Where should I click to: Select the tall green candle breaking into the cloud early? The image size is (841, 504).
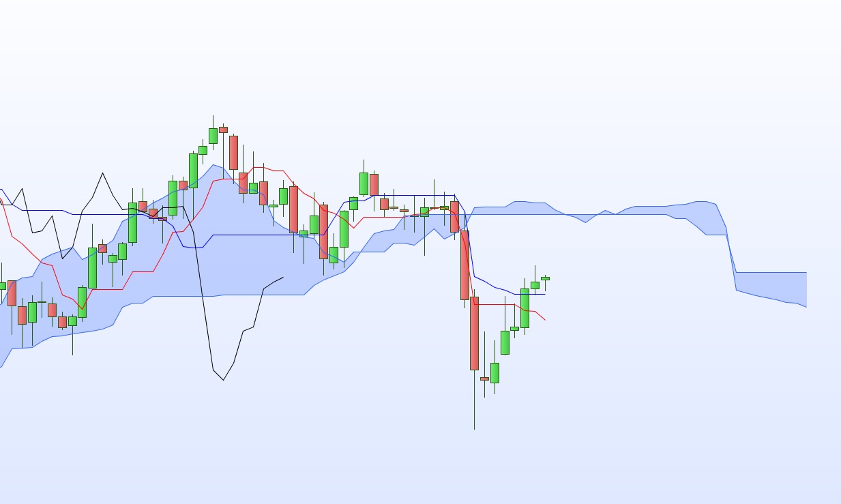[x=92, y=267]
